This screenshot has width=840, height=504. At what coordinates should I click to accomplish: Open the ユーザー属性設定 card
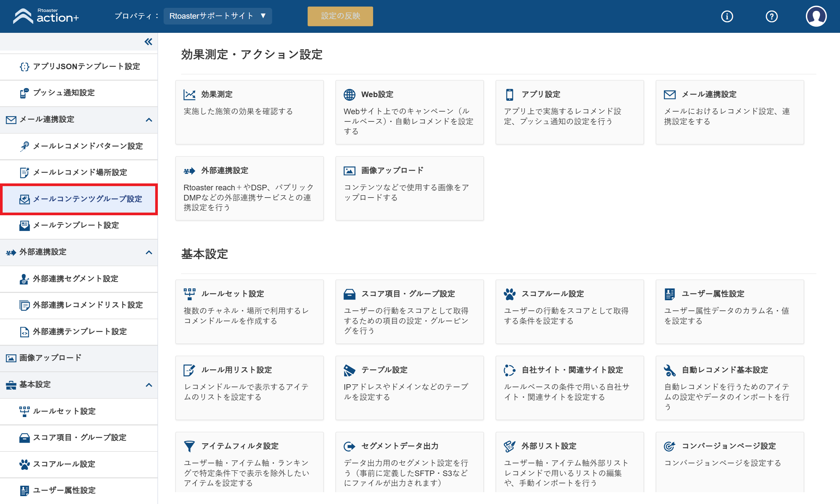click(730, 311)
